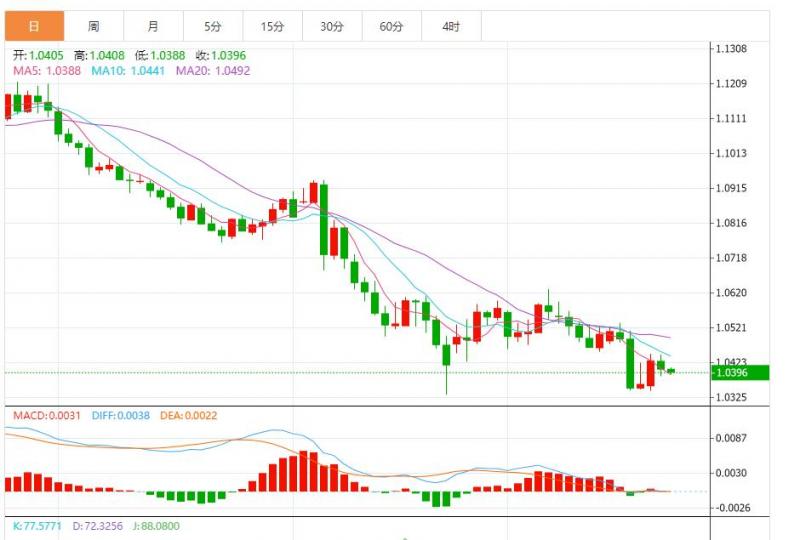800x540 pixels.
Task: Click the 1.1308 price axis label
Action: pos(731,48)
